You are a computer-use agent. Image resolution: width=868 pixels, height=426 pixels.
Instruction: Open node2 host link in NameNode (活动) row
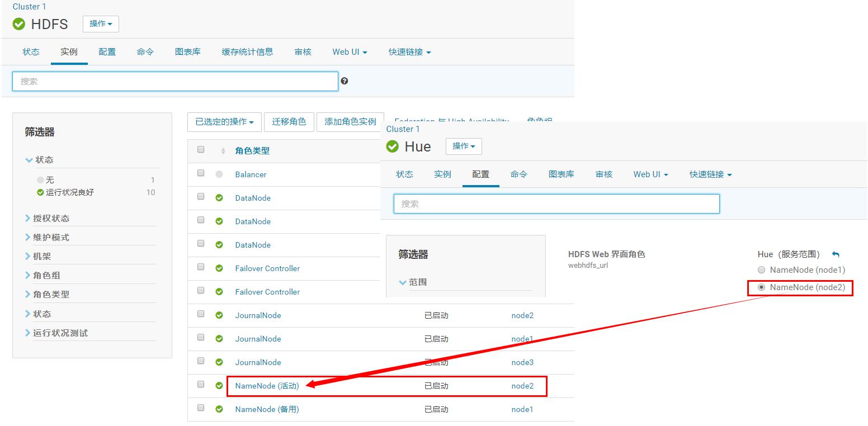tap(522, 386)
